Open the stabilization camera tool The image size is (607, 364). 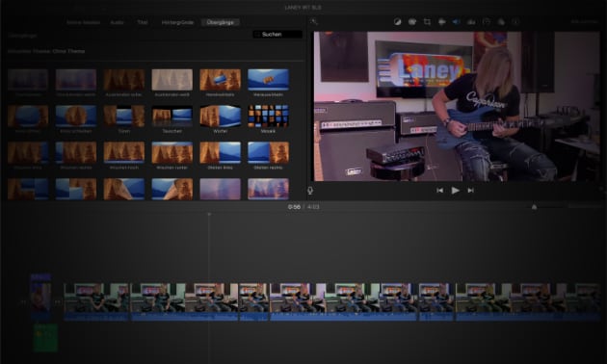click(441, 22)
